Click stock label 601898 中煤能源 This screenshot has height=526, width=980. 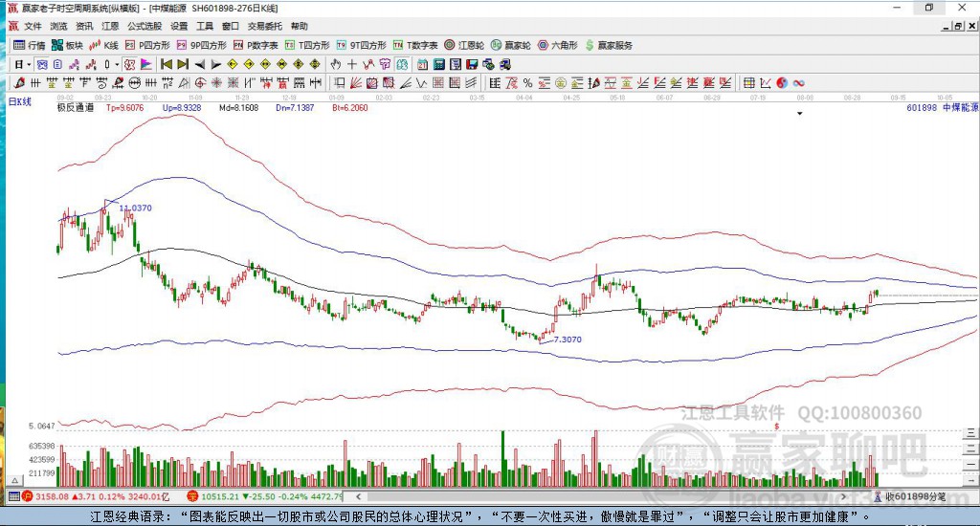[942, 107]
